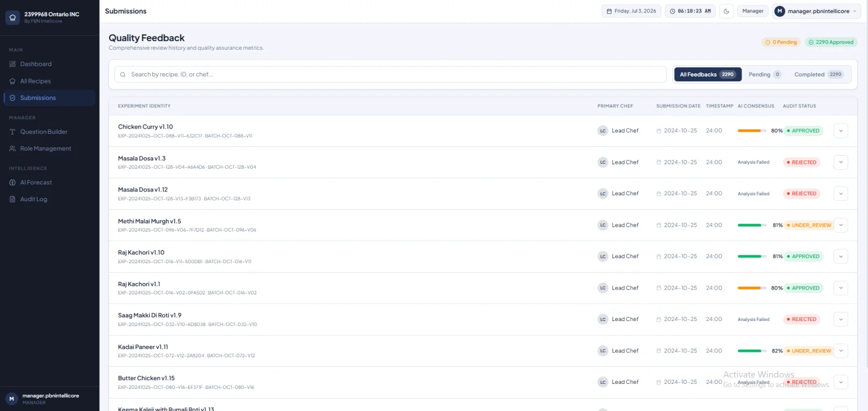Click Analysis Failed in Masala Dosa v1.12 row
868x411 pixels.
pyautogui.click(x=754, y=194)
